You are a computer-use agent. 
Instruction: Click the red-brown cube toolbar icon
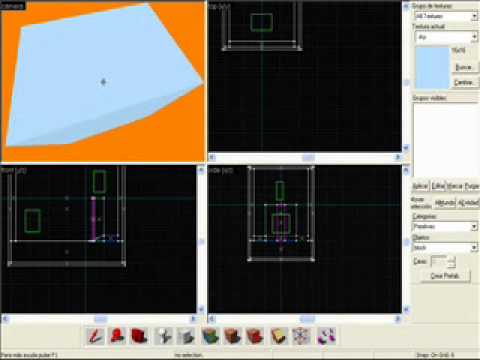pyautogui.click(x=255, y=336)
